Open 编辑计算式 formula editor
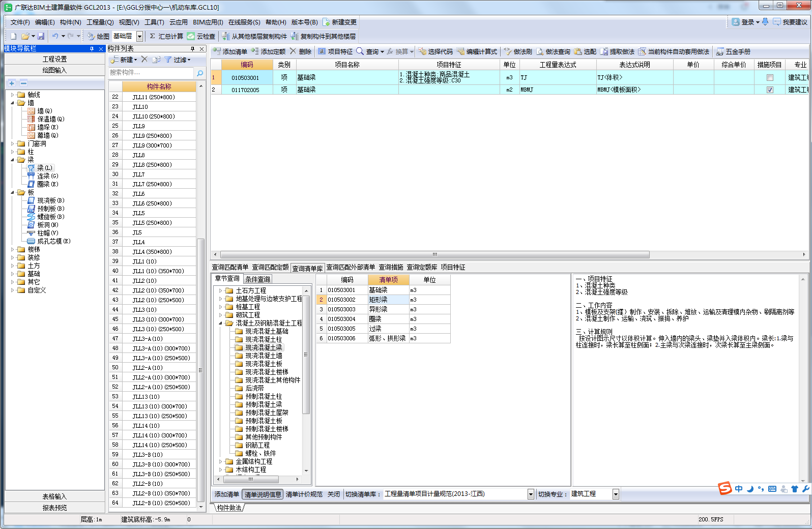The height and width of the screenshot is (529, 812). [x=477, y=51]
